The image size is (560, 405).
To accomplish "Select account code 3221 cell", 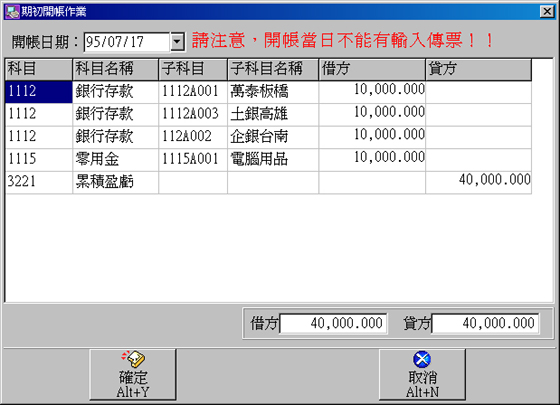I will pyautogui.click(x=39, y=182).
